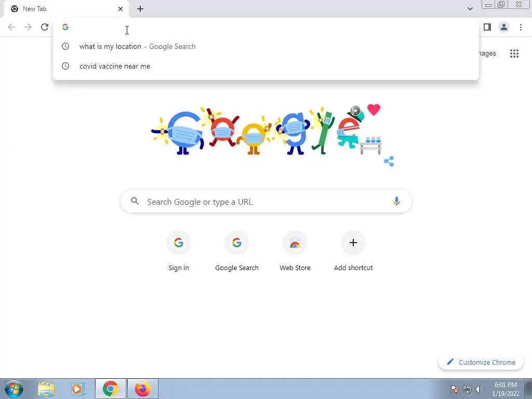Viewport: 532px width, 399px height.
Task: Launch Windows Media Player from taskbar
Action: [77, 389]
